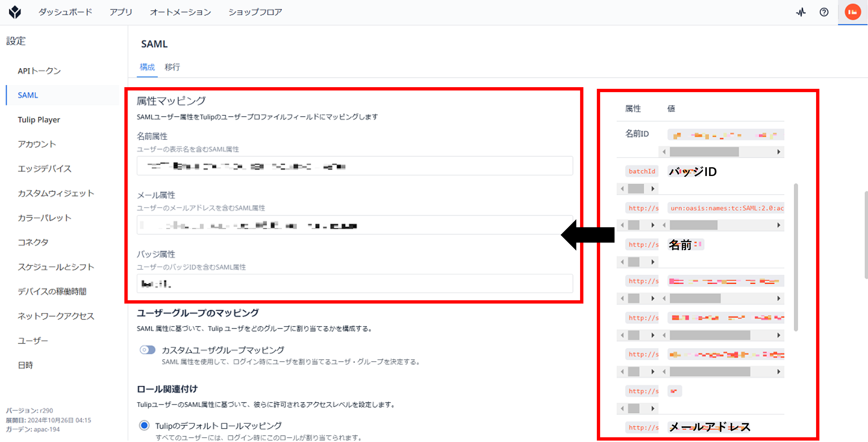Screen dimensions: 868x442
Task: Open 日時 settings
Action: click(x=25, y=365)
